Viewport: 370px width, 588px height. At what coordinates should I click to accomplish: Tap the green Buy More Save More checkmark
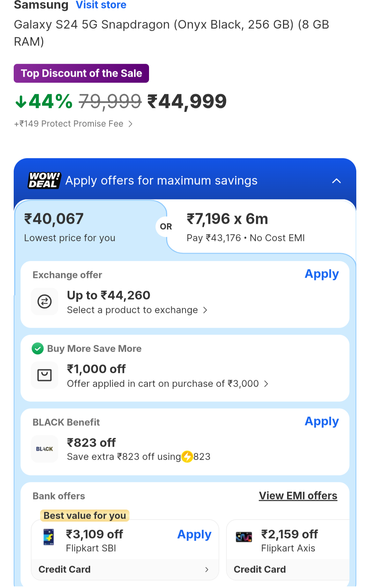click(x=38, y=349)
